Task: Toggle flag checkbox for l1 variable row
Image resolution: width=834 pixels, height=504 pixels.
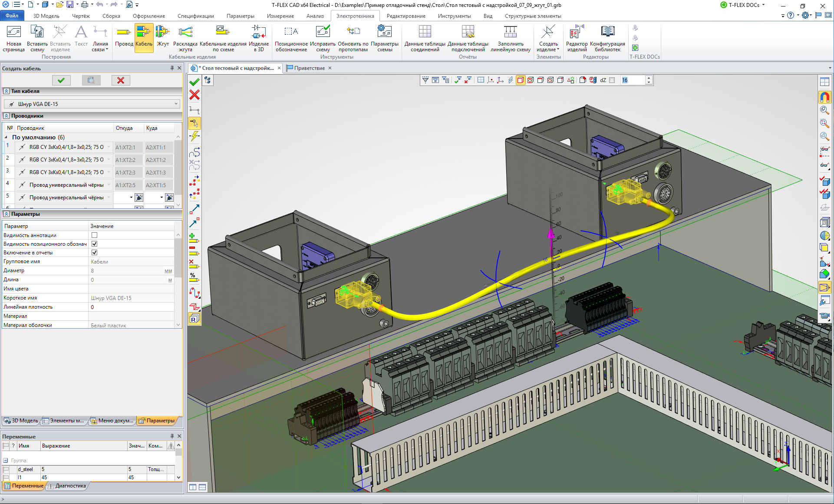Action: pos(6,478)
